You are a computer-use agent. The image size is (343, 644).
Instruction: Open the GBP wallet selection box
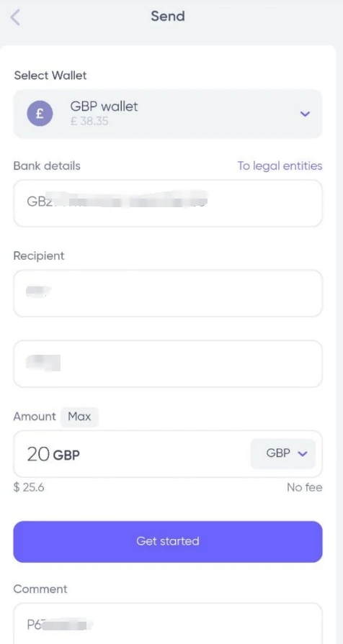[x=168, y=114]
